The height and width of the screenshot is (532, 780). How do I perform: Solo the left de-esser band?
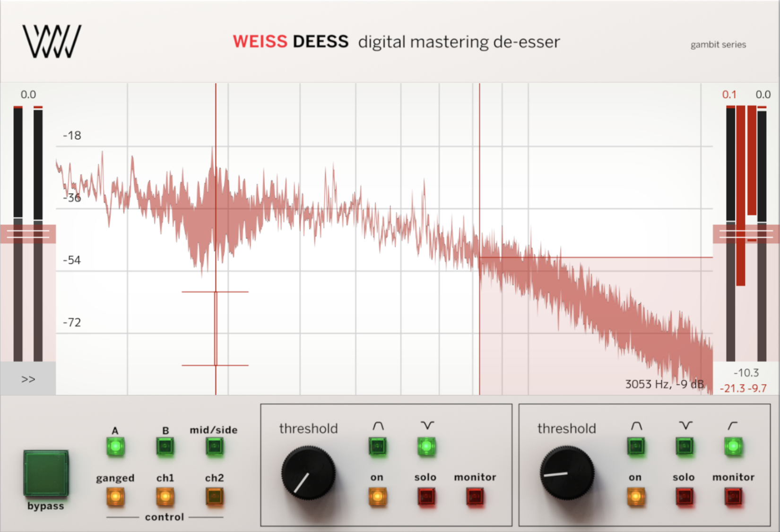click(426, 497)
